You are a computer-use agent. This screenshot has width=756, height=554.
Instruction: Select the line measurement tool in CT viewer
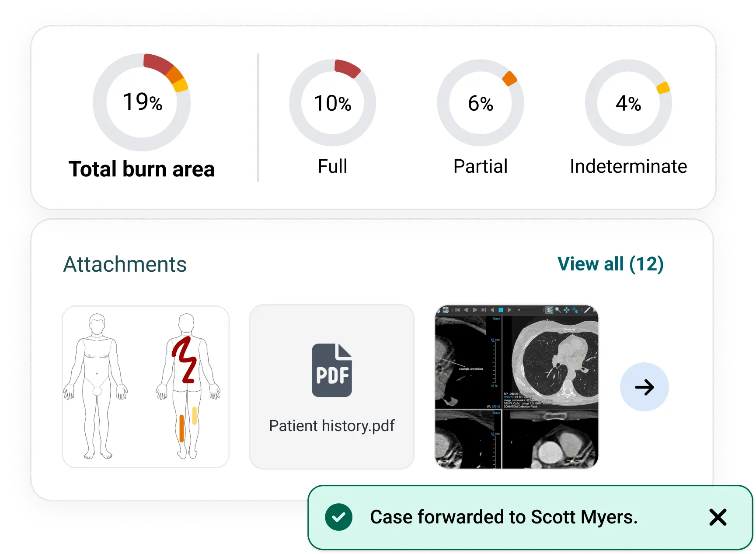(588, 310)
